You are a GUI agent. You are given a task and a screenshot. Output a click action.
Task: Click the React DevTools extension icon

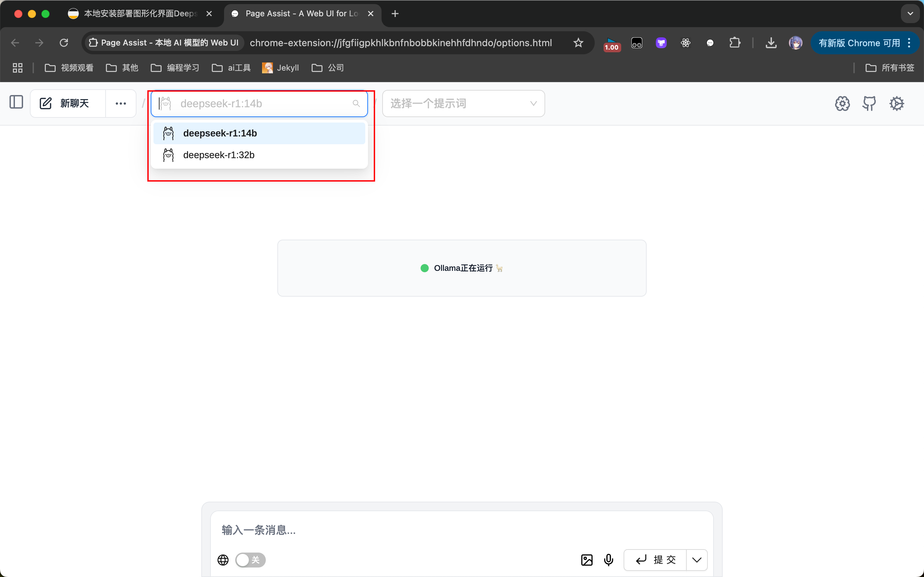(685, 43)
